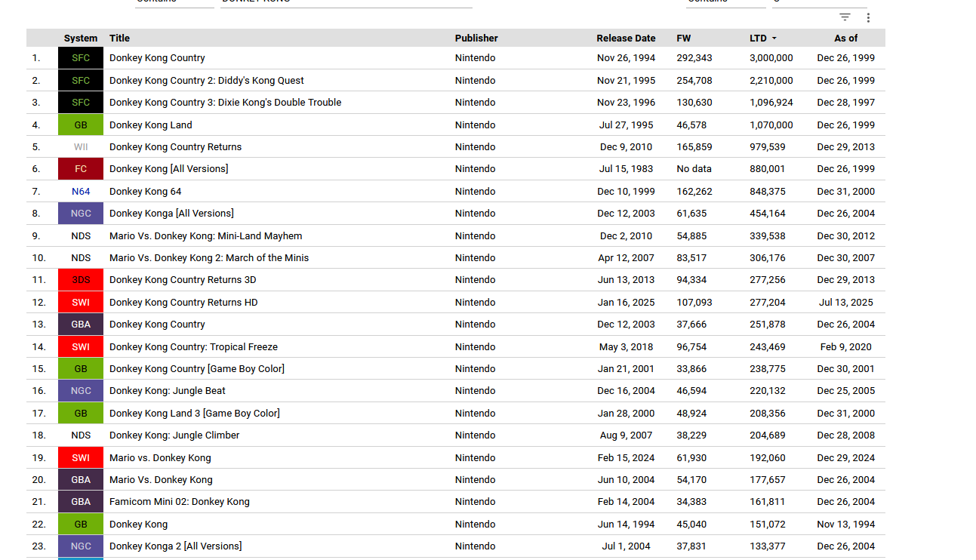Click LTD value '848,375'
976x560 pixels.
[768, 192]
